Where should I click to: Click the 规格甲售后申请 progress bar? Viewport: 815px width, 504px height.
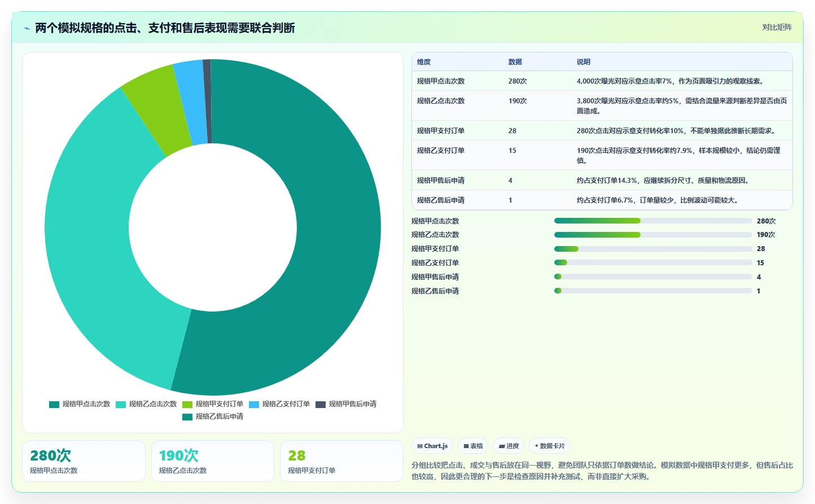pos(653,277)
